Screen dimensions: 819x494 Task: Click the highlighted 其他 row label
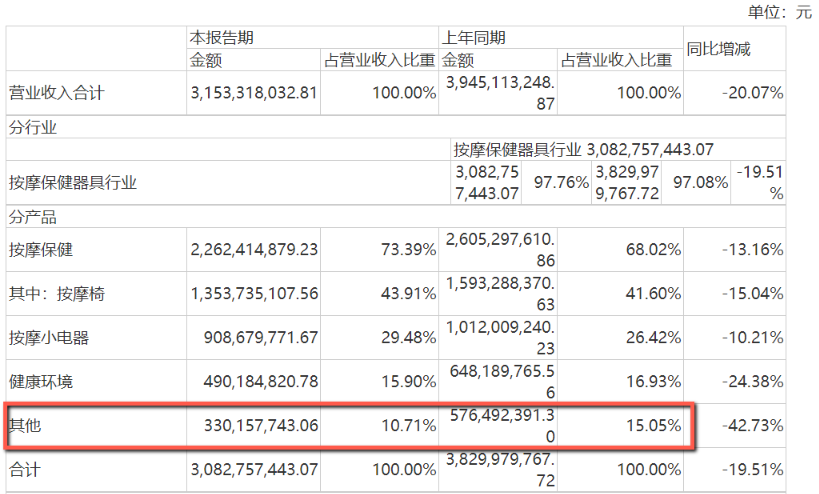pyautogui.click(x=26, y=425)
